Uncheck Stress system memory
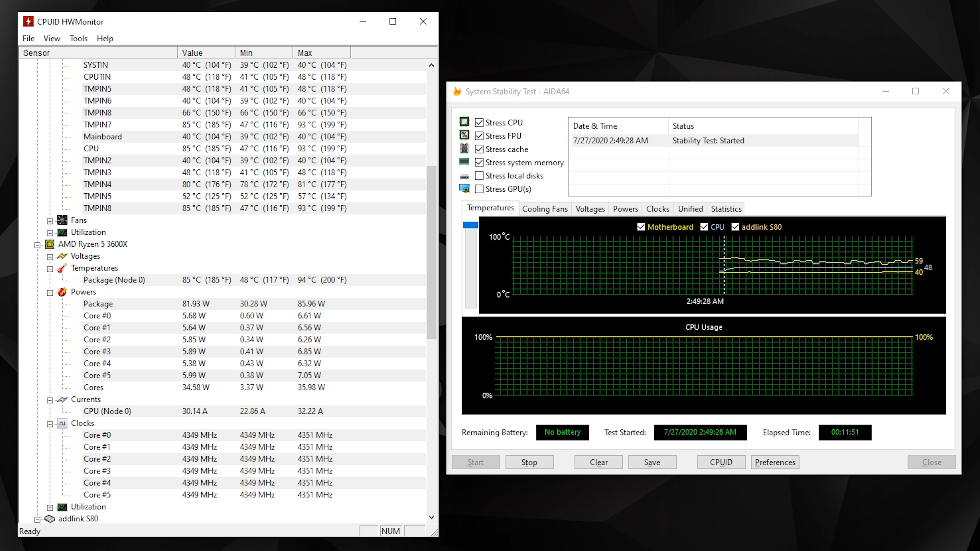The width and height of the screenshot is (980, 551). pos(479,162)
